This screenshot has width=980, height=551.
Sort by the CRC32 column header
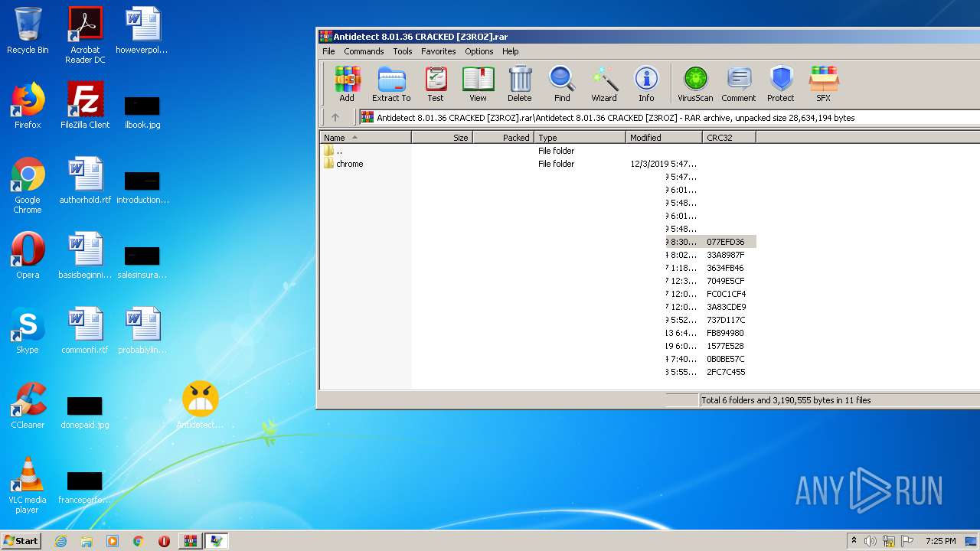[x=729, y=138]
